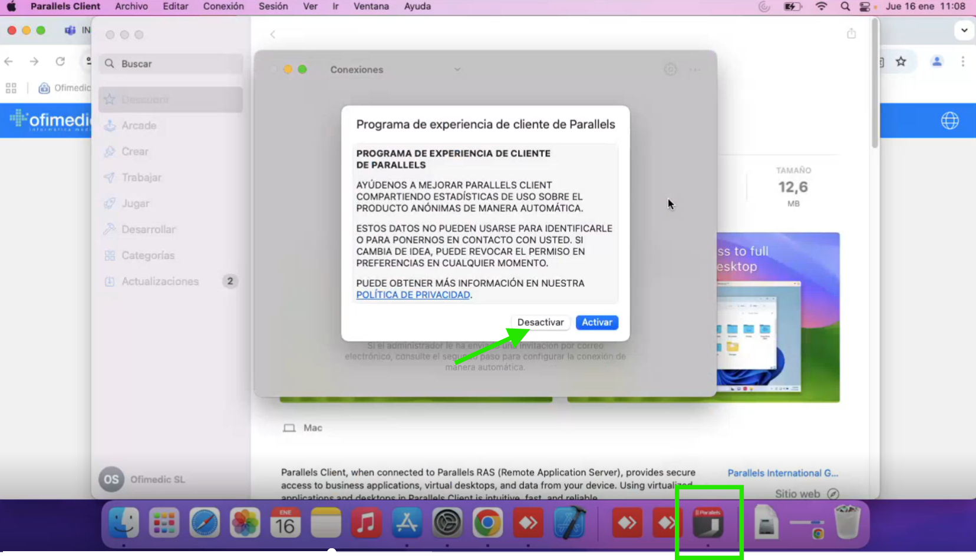Click the App Store share icon
Screen dimensions: 976x560
coord(851,34)
